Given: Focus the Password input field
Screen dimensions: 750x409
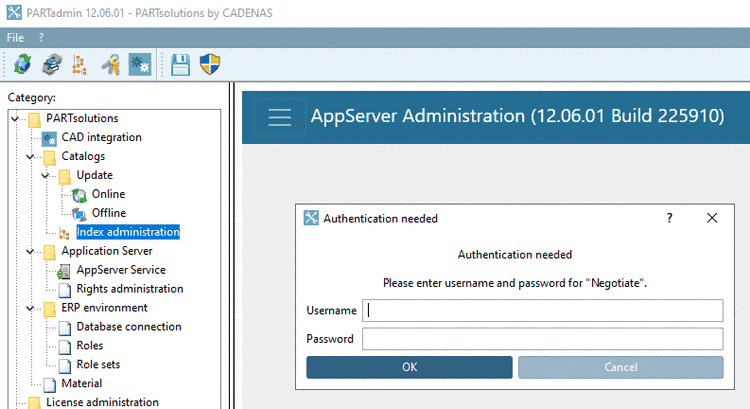Looking at the screenshot, I should [542, 339].
